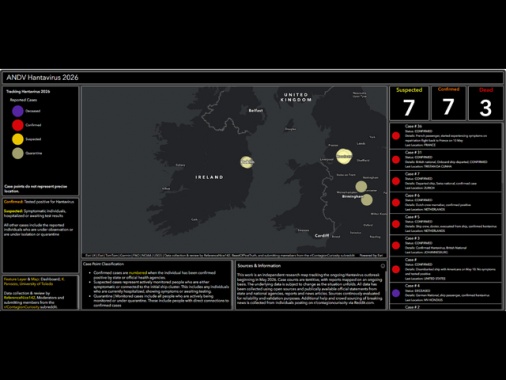Viewport: 506px width, 380px height.
Task: Open the Feature Layer link
Action: [15, 279]
